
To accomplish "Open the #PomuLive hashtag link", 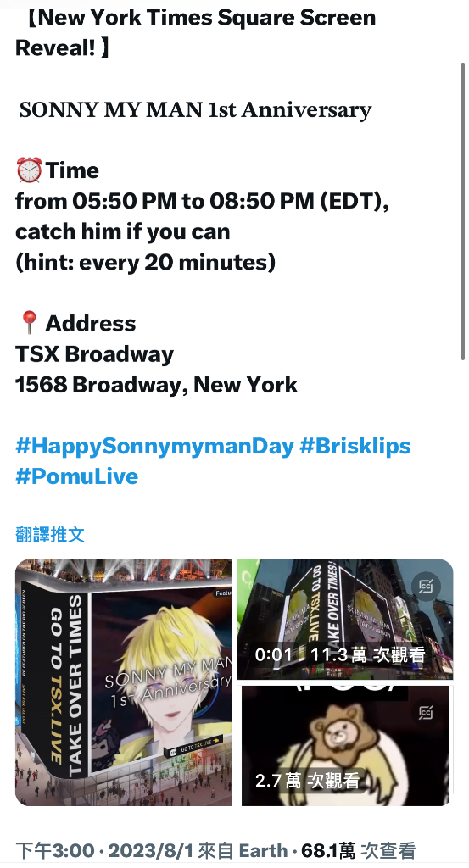I will pyautogui.click(x=76, y=476).
